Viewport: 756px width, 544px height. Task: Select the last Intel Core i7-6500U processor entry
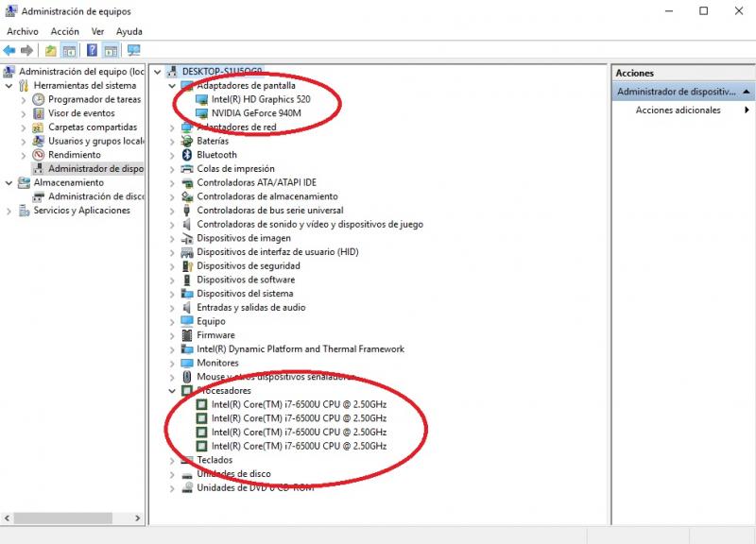tap(299, 446)
